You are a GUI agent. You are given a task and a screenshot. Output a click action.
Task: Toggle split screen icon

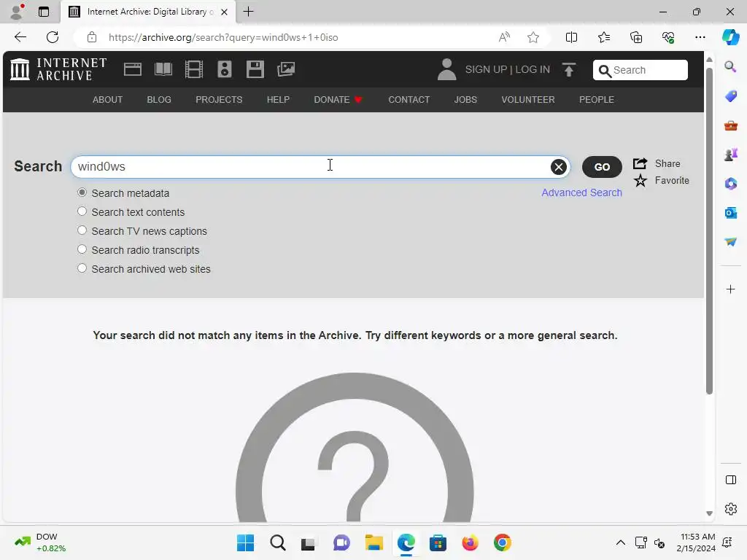point(571,37)
